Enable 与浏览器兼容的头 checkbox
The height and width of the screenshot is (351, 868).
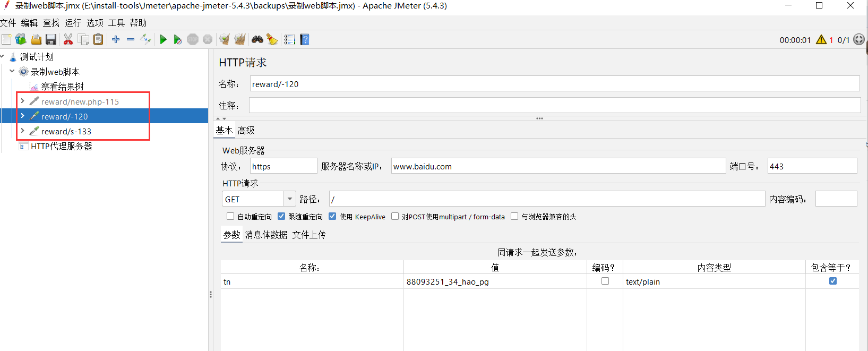coord(514,216)
